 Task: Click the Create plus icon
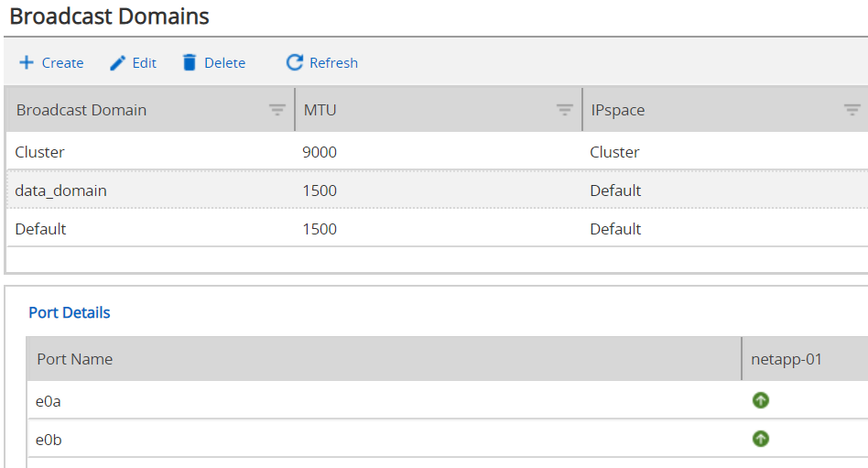click(27, 62)
